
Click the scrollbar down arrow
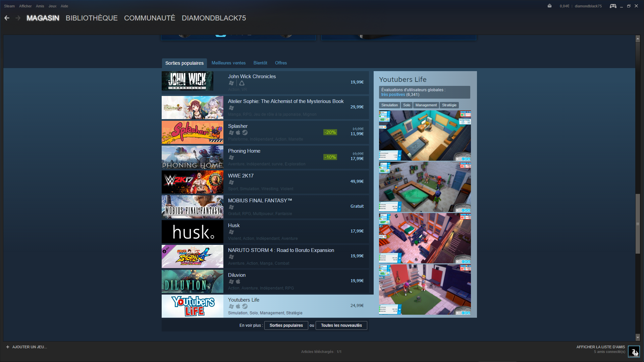638,338
